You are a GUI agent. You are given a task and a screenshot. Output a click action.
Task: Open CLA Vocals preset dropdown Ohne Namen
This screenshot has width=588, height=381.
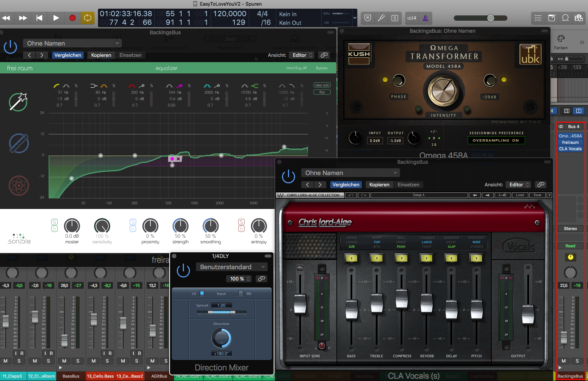(x=350, y=173)
